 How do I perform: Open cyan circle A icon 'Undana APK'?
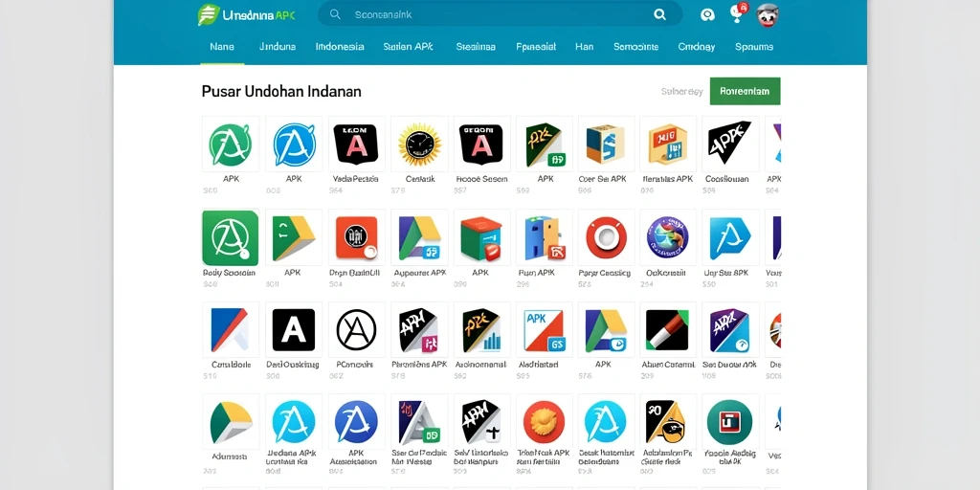tap(294, 422)
